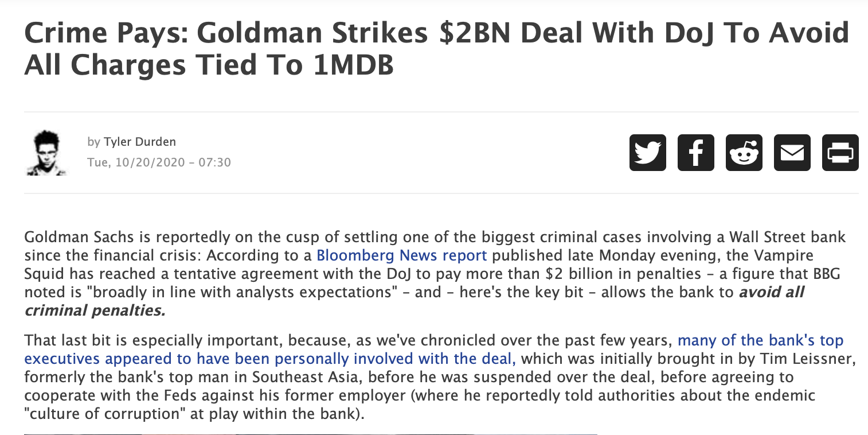
Task: Click '1MDB' in the headline
Action: pyautogui.click(x=354, y=65)
